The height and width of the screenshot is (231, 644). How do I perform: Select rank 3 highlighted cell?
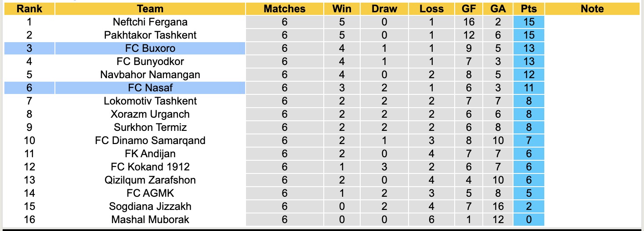[29, 48]
